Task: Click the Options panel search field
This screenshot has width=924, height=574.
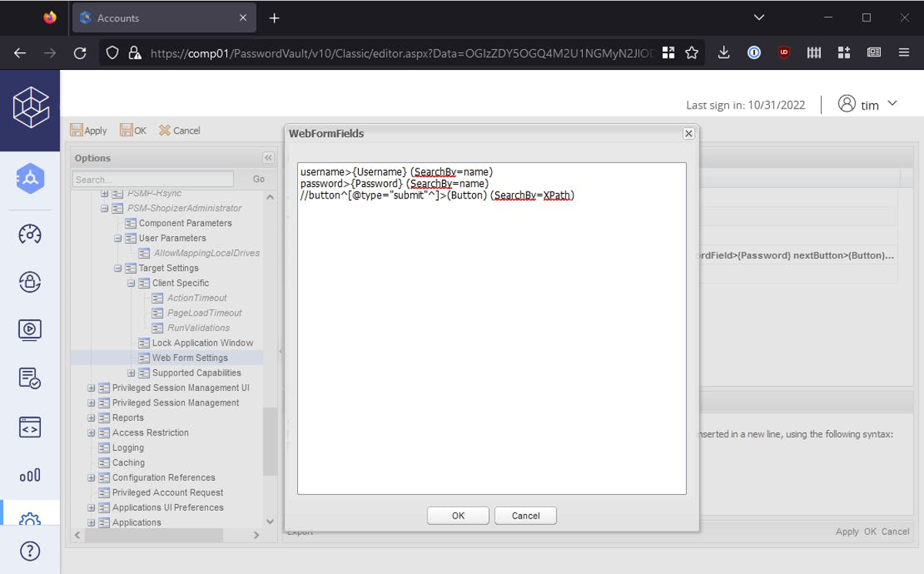Action: [x=152, y=179]
